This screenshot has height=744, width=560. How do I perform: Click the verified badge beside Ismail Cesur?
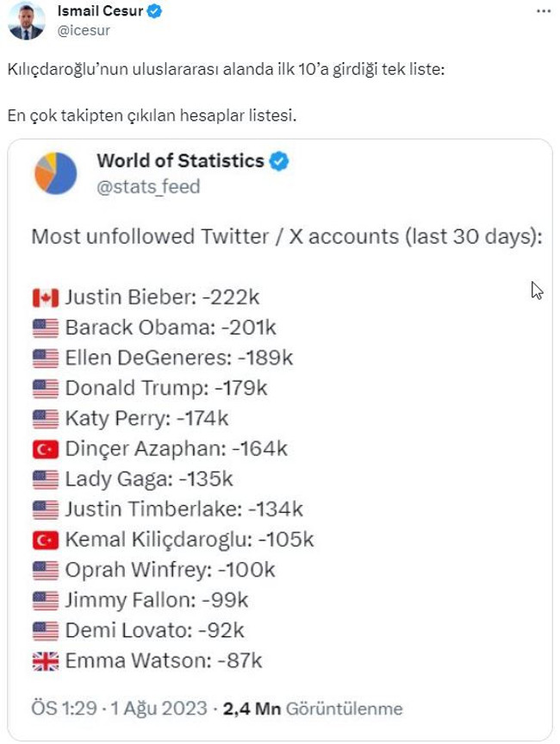pyautogui.click(x=154, y=11)
